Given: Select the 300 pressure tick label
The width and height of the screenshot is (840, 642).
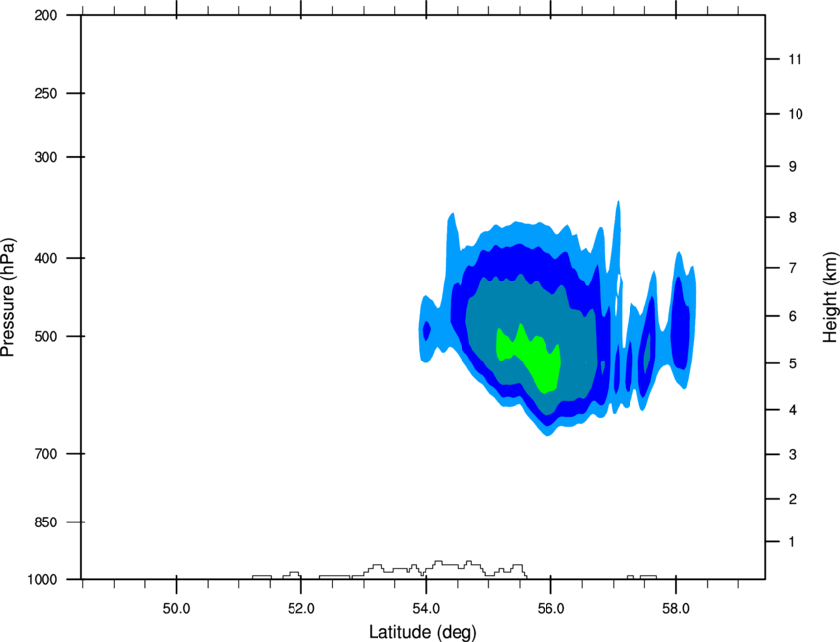Looking at the screenshot, I should 45,157.
